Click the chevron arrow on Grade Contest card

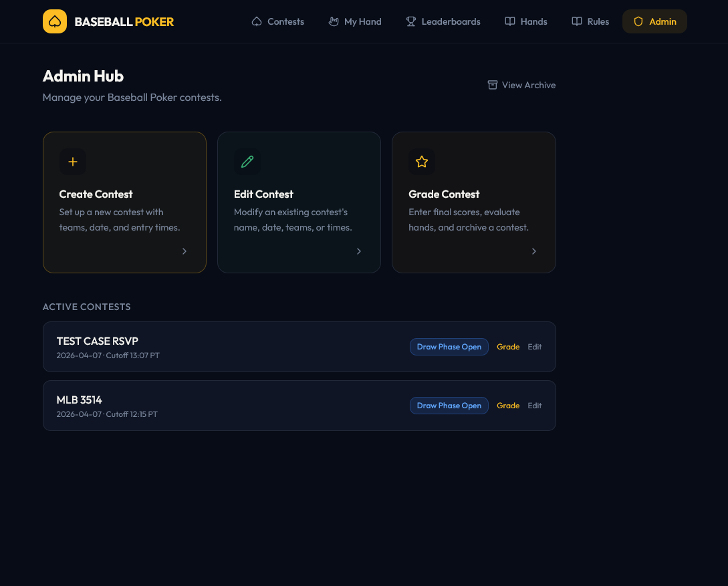[534, 251]
